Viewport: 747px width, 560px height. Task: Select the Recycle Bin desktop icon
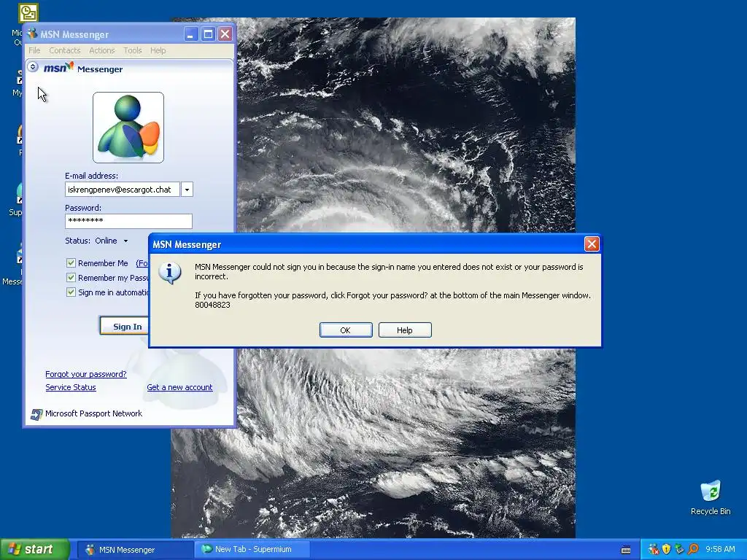coord(711,497)
